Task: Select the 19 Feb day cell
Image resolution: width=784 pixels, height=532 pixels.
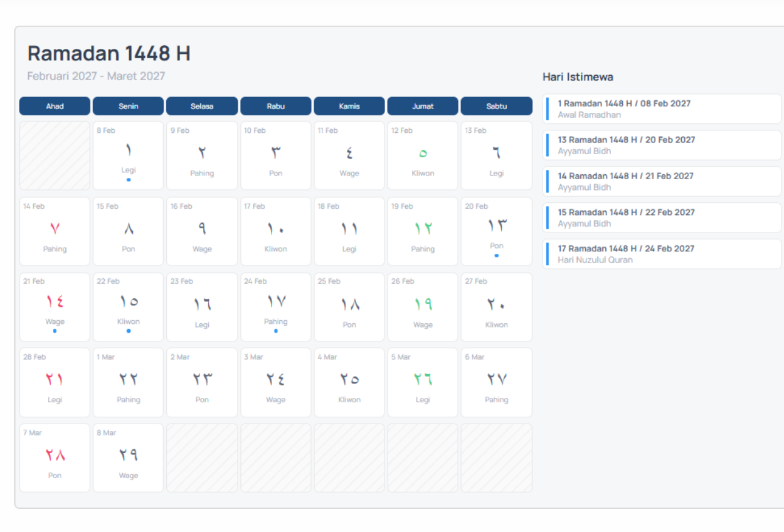Action: [423, 231]
